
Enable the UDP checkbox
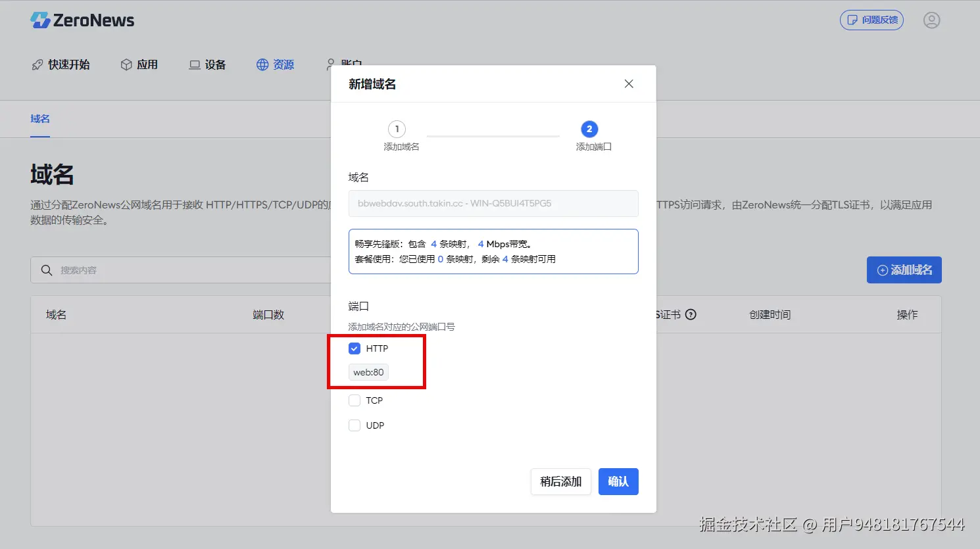(355, 425)
